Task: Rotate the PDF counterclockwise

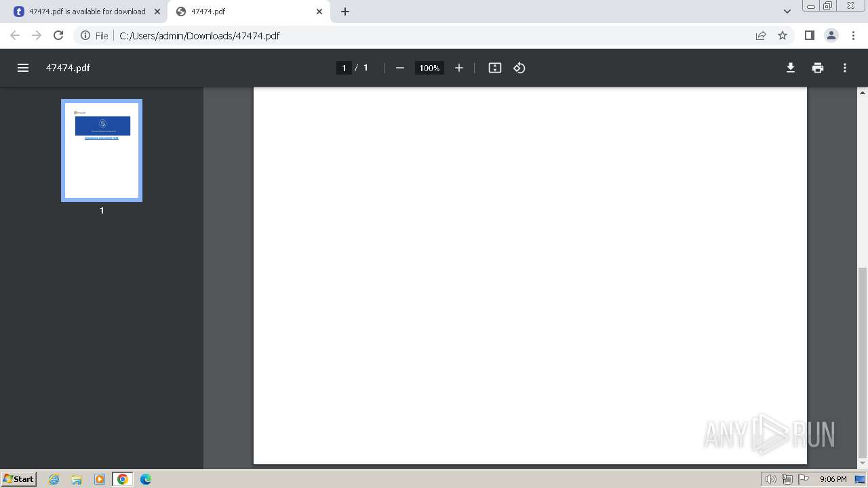Action: point(519,68)
